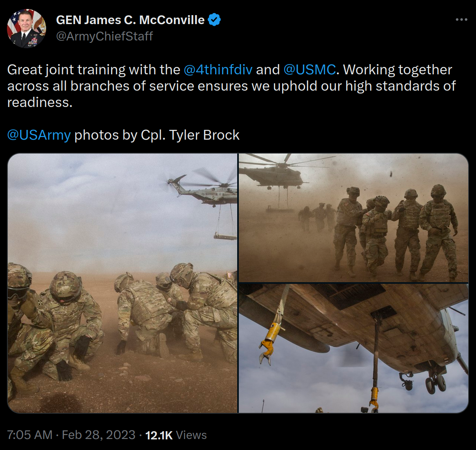This screenshot has width=476, height=450.
Task: Open photo of soldiers crouching in dust
Action: [122, 283]
